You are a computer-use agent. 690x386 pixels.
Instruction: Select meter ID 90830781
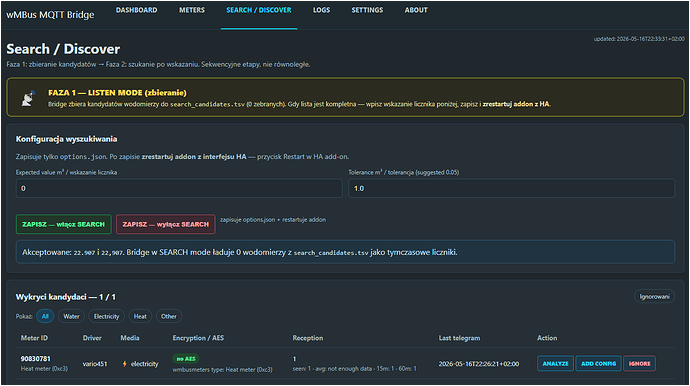[x=36, y=359]
